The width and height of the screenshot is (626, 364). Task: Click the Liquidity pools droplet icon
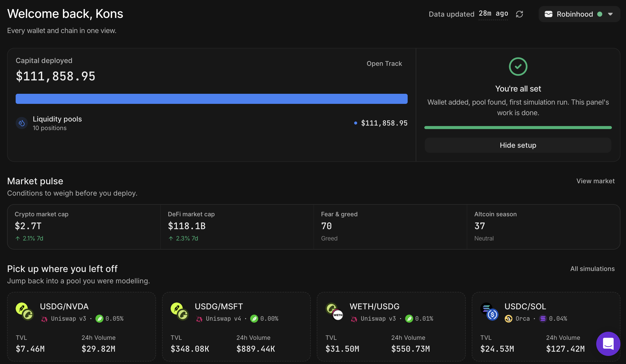coord(22,123)
